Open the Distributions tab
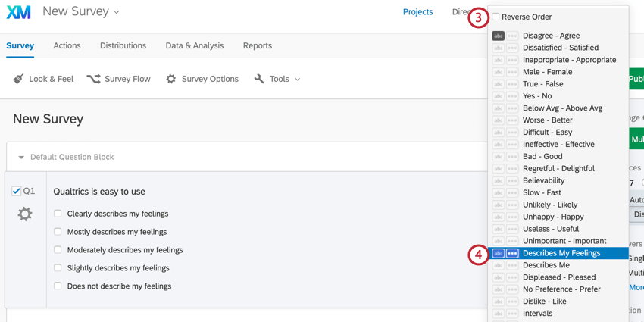644x322 pixels. click(x=123, y=45)
